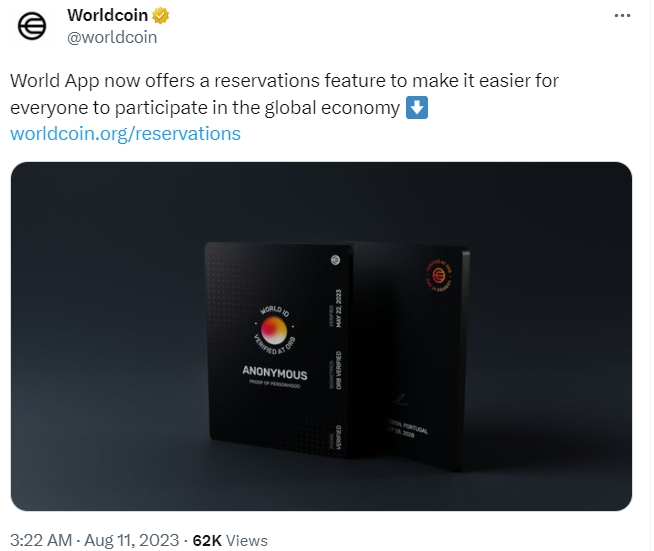Click the vertical ORB VERIFIED label
Viewport: 654px width, 551px height.
click(x=338, y=372)
